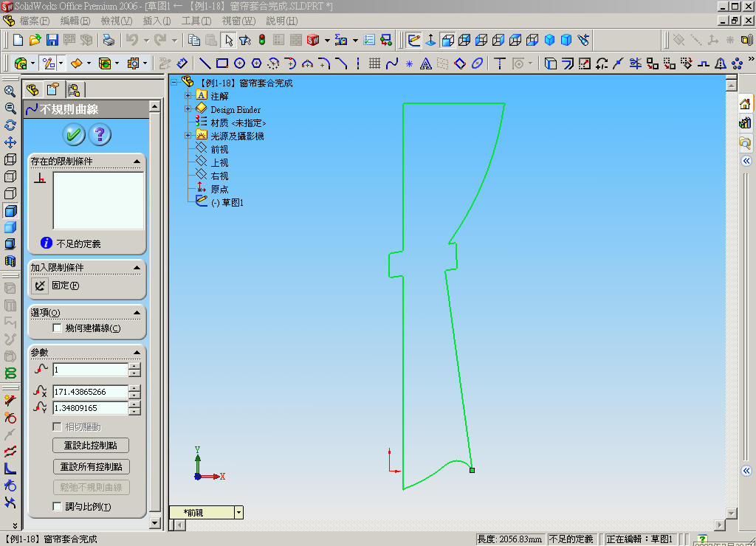The image size is (756, 546).
Task: Click the 重設此控制點 button
Action: 91,445
